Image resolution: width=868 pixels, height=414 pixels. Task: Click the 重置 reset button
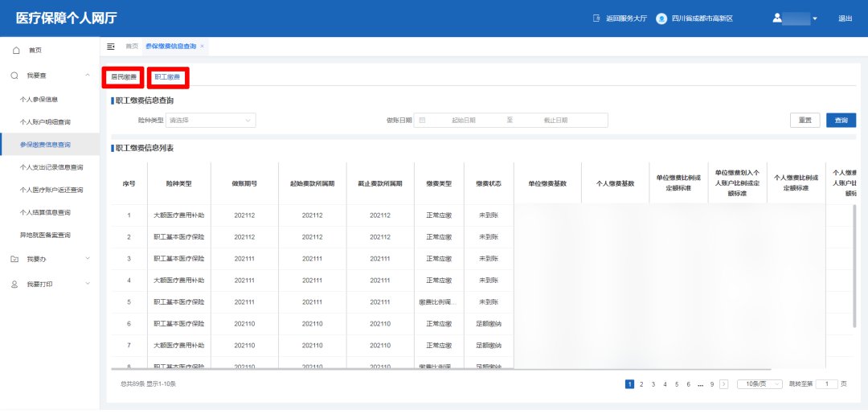coord(805,121)
